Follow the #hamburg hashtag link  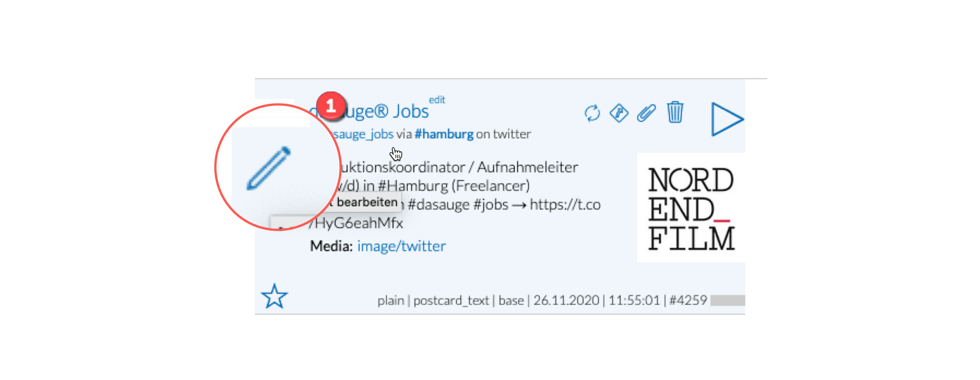coord(444,134)
